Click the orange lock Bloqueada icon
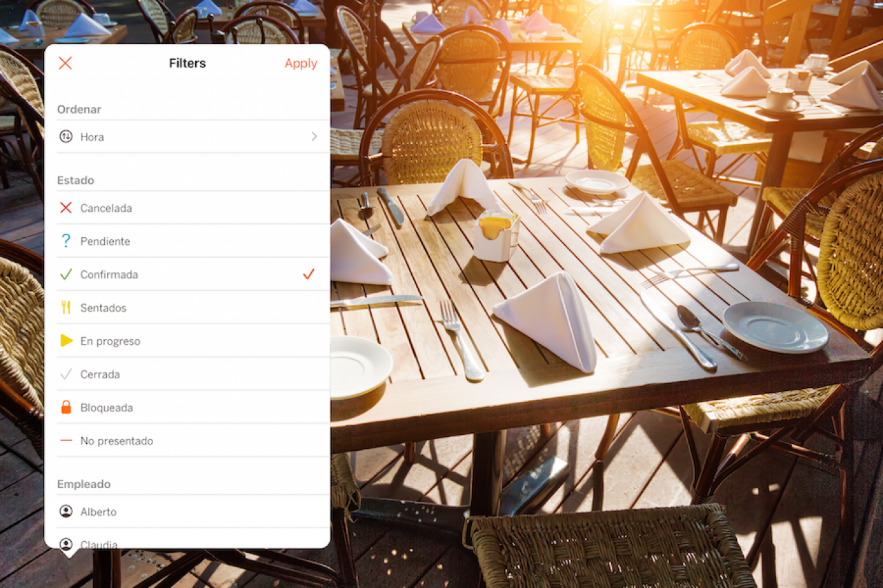This screenshot has width=883, height=588. coord(66,407)
